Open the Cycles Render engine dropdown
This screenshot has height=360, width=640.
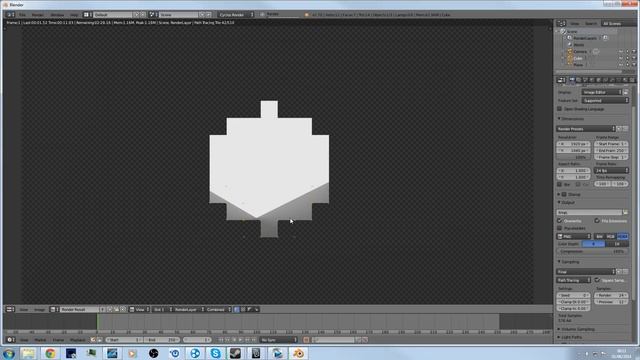[x=236, y=15]
